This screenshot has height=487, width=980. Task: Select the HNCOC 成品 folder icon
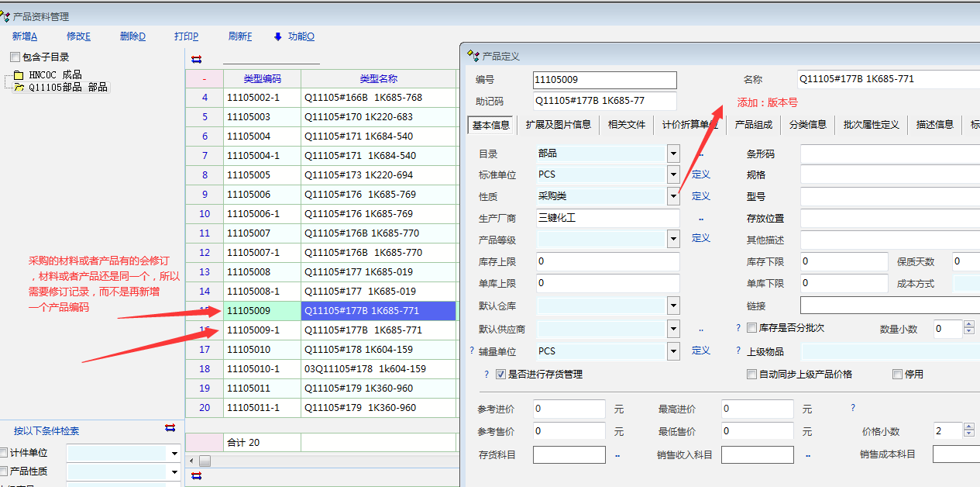(19, 75)
